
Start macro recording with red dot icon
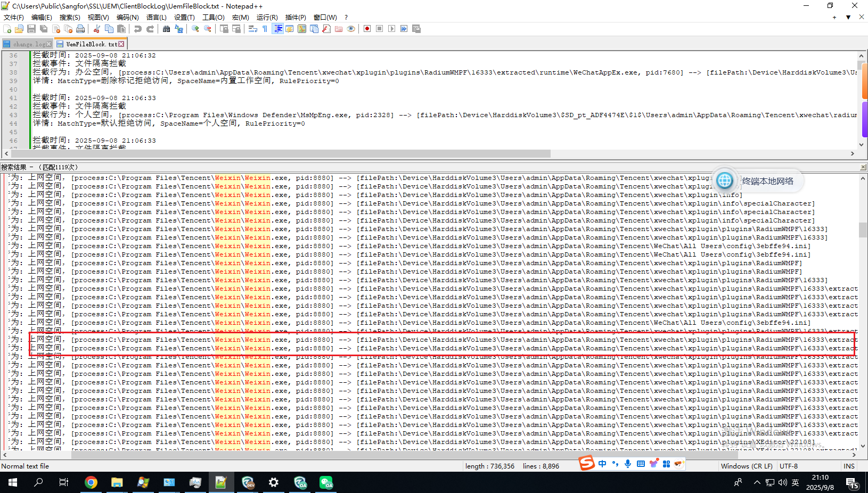(x=367, y=29)
